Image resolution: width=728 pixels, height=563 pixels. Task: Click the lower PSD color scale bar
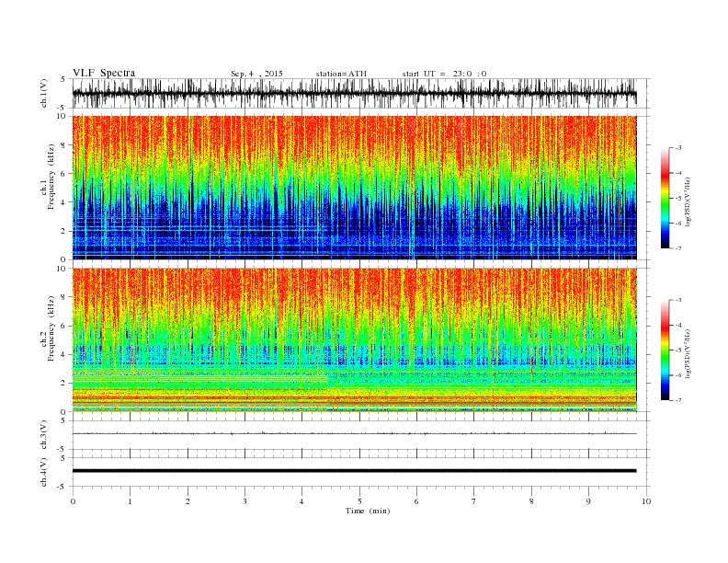(x=665, y=350)
